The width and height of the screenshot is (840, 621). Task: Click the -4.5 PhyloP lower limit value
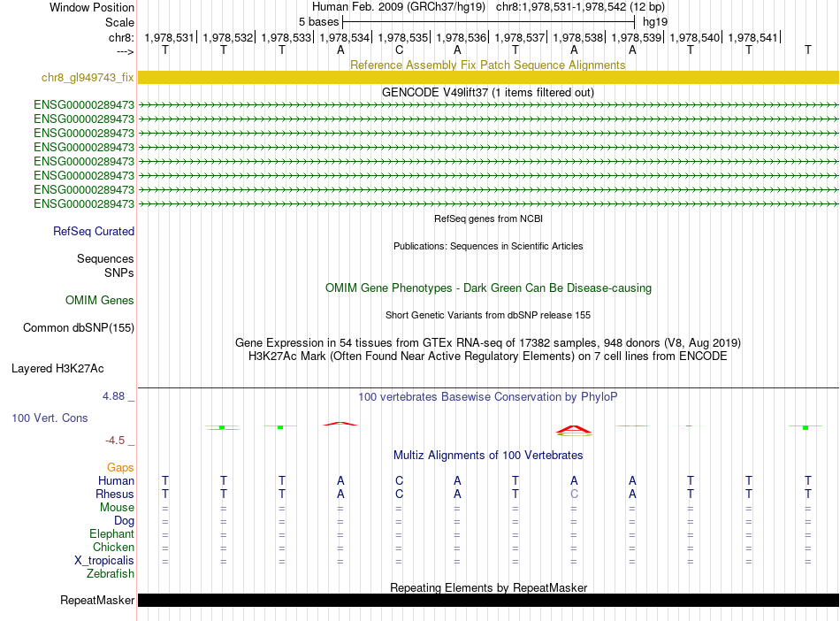click(x=115, y=441)
